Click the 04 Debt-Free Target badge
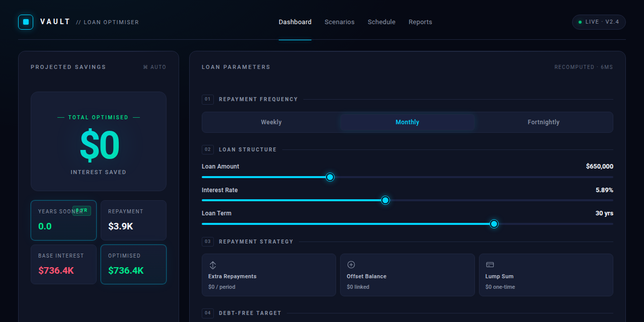 coord(208,313)
